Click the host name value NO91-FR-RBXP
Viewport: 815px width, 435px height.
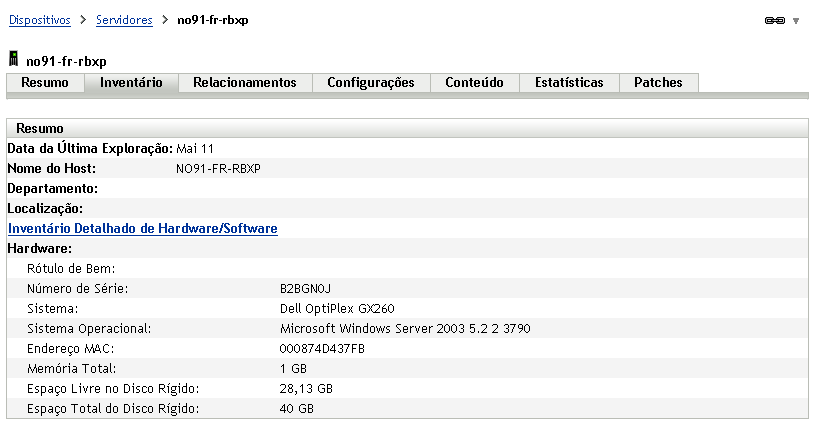[218, 169]
